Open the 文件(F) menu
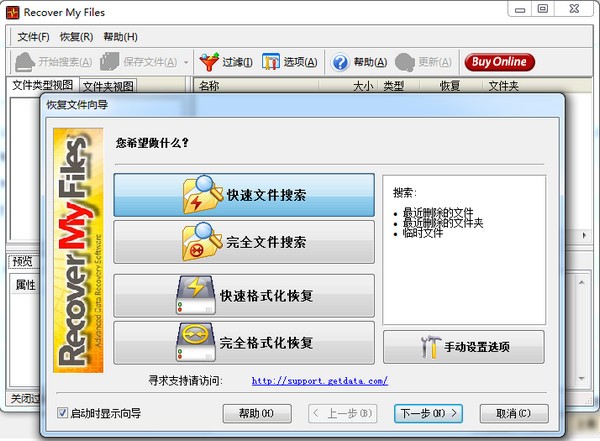This screenshot has width=600, height=441. (x=33, y=37)
